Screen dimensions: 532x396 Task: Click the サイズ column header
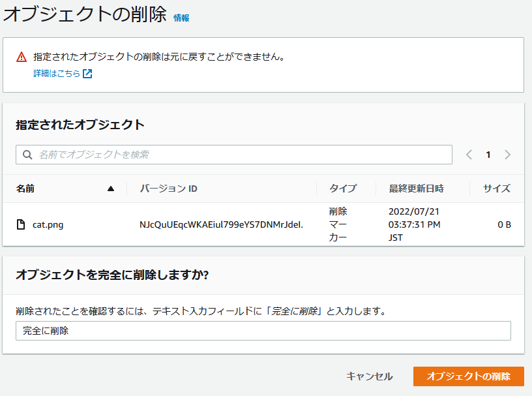pos(496,189)
